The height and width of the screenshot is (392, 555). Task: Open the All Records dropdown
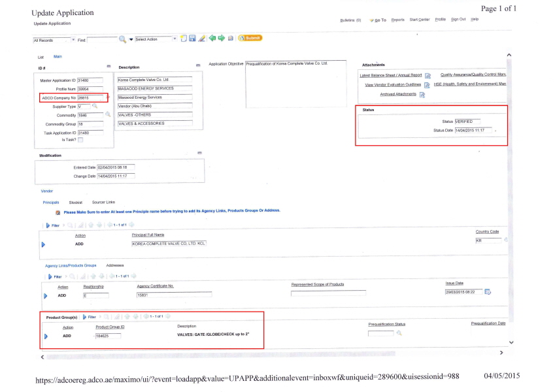point(73,40)
